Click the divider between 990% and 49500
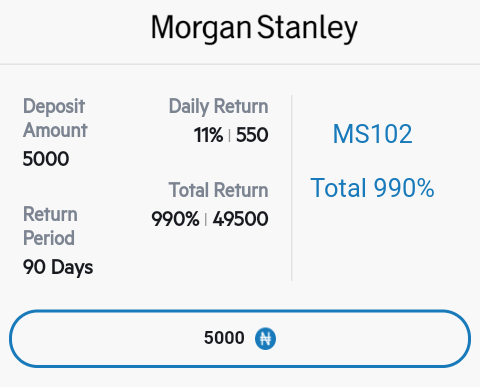The image size is (480, 387). [x=206, y=220]
